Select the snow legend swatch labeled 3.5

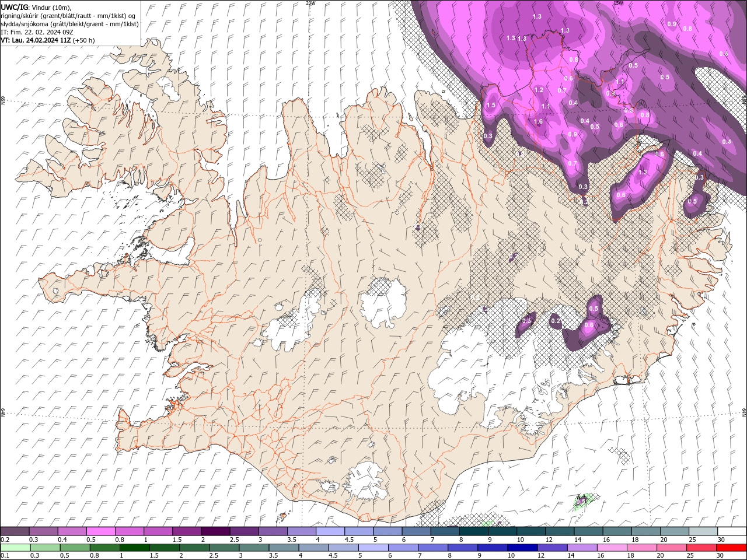click(302, 531)
